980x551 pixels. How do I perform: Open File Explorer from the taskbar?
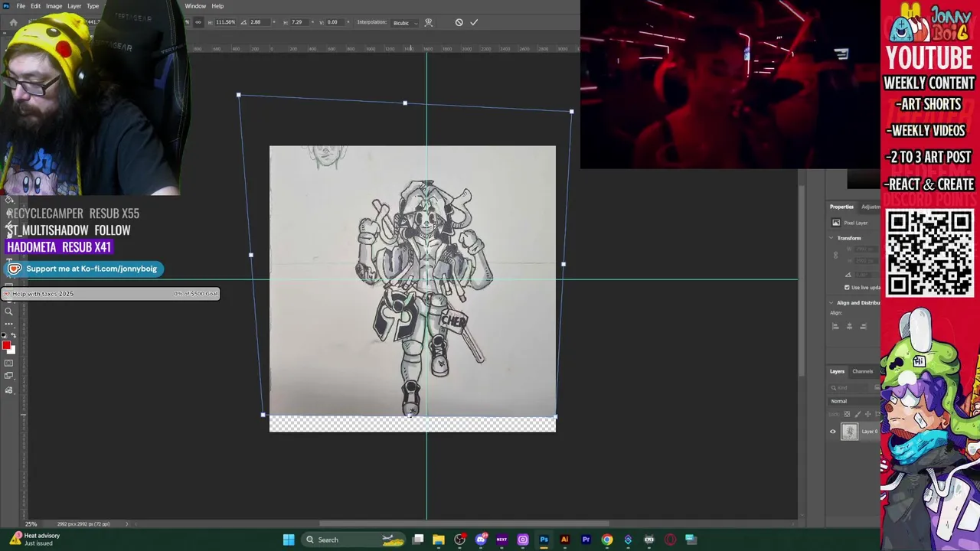(x=439, y=540)
